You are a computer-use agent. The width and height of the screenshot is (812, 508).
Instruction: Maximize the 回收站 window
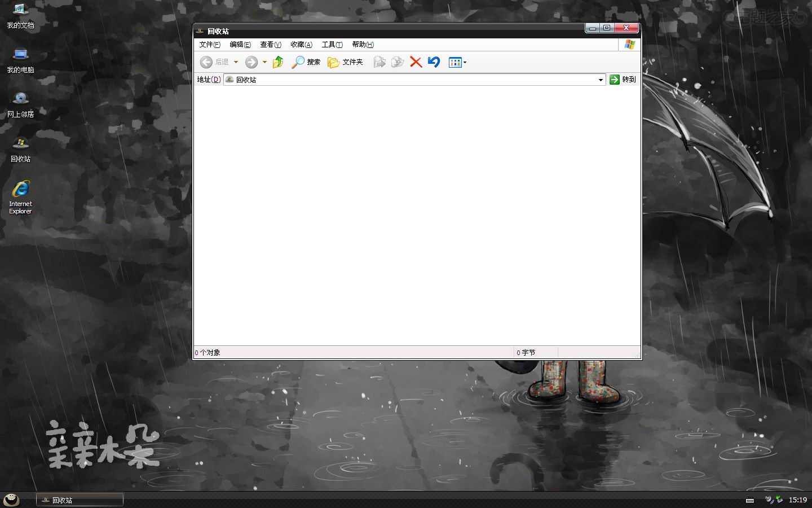pyautogui.click(x=607, y=28)
